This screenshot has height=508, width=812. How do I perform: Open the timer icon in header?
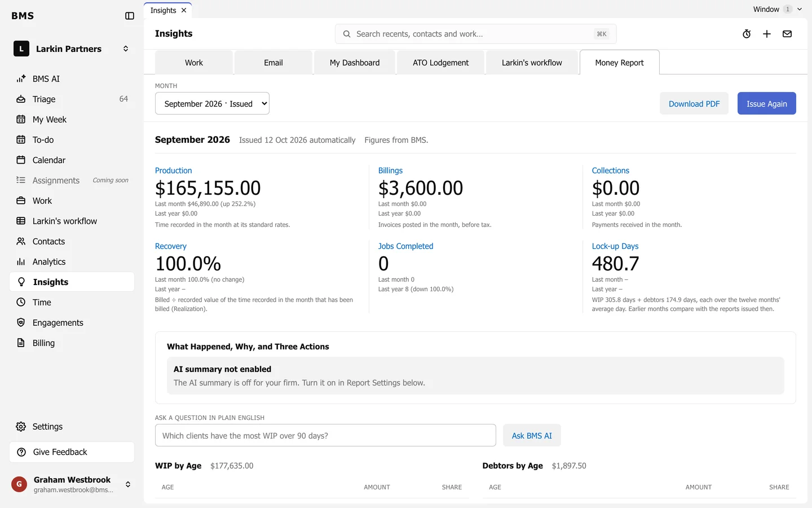(x=747, y=34)
